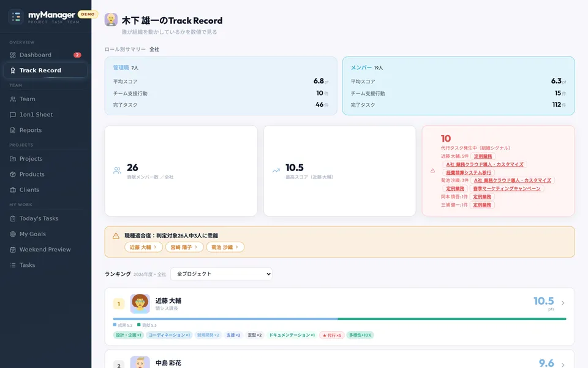Click the people icon beside 26
The width and height of the screenshot is (588, 368).
tap(117, 171)
